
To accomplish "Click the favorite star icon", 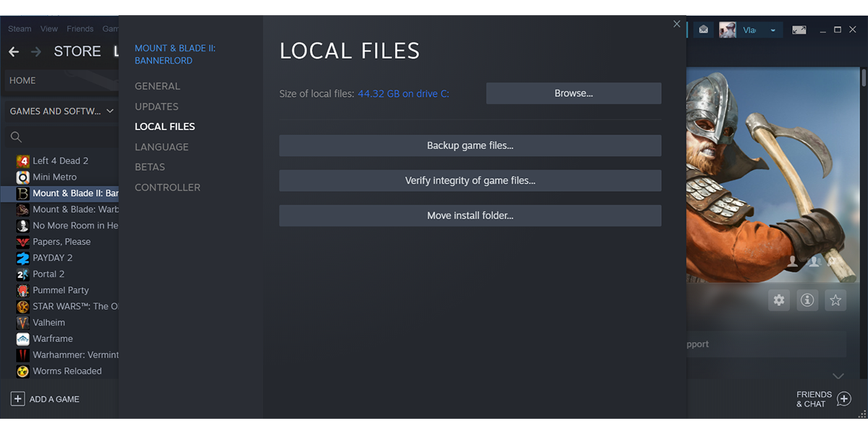I will point(835,300).
